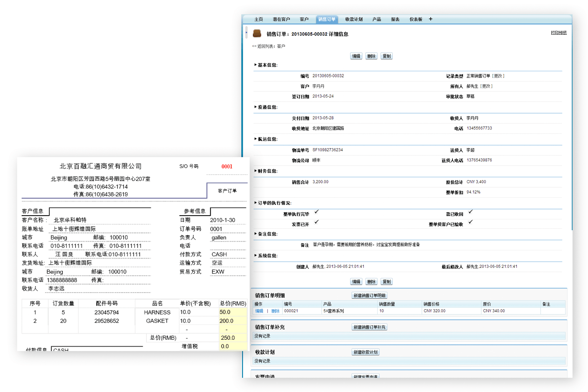Toggle the 整单执行完毕 checkbox
The width and height of the screenshot is (588, 392).
pyautogui.click(x=317, y=212)
